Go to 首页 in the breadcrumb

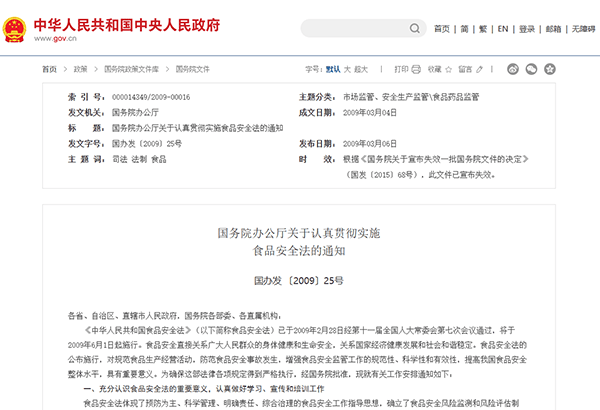49,70
